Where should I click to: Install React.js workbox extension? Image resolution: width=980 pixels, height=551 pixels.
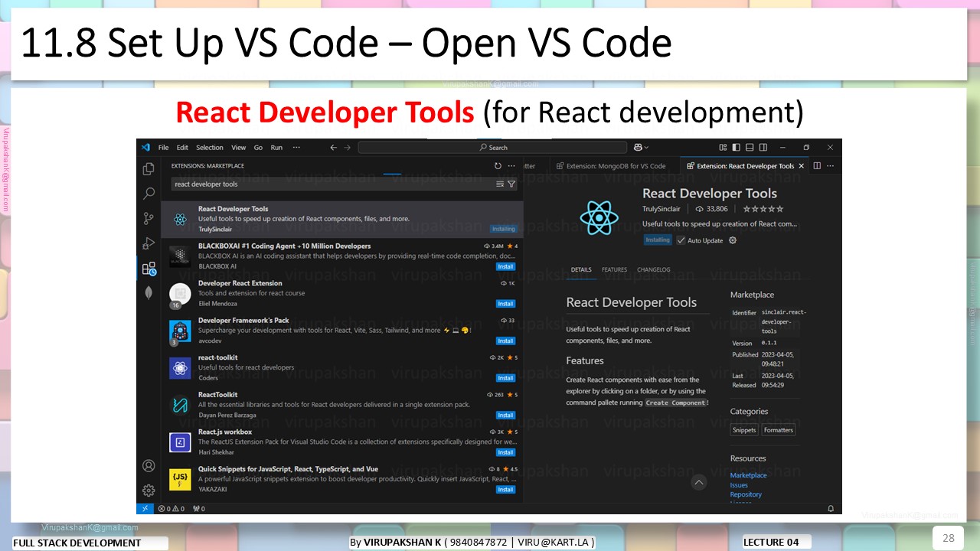coord(505,452)
